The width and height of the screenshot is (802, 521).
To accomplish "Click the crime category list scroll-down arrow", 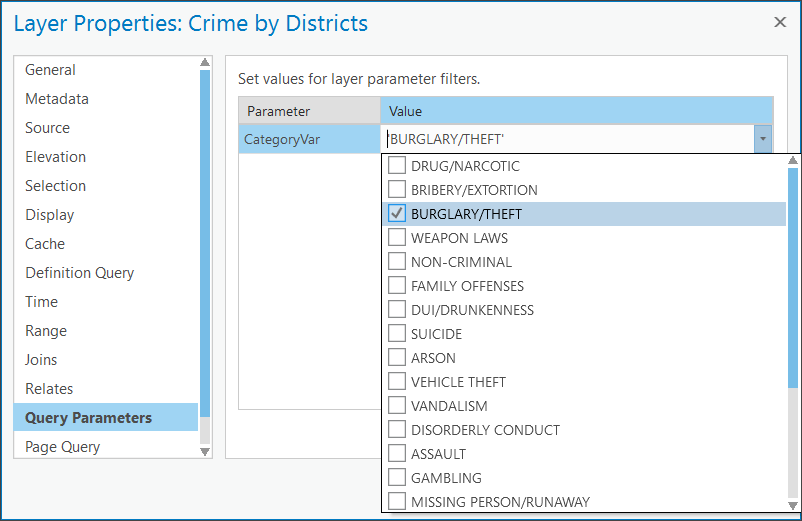I will tap(793, 505).
